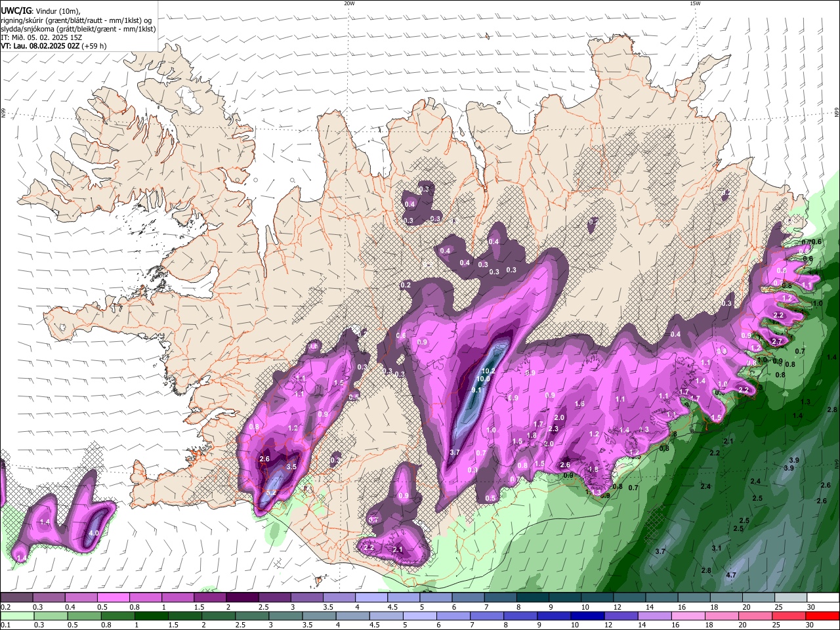
Task: Click the '0.1' label of the rain scale
Action: pos(5,625)
